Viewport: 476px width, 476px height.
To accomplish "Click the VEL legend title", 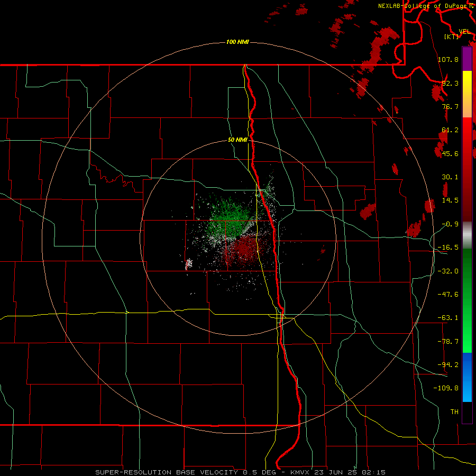I will point(464,32).
